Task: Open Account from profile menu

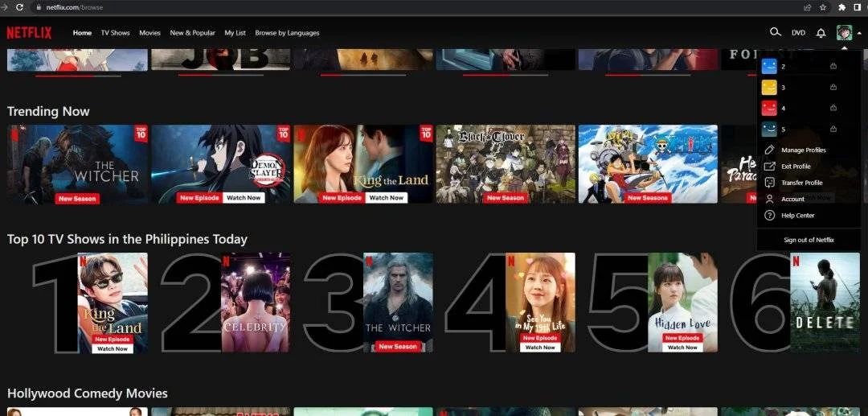Action: (x=792, y=199)
